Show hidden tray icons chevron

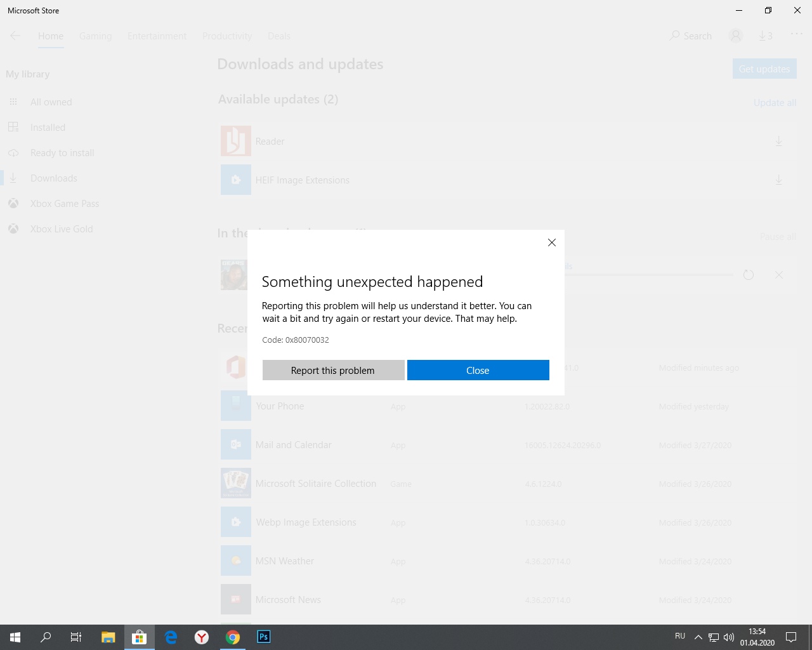tap(698, 637)
